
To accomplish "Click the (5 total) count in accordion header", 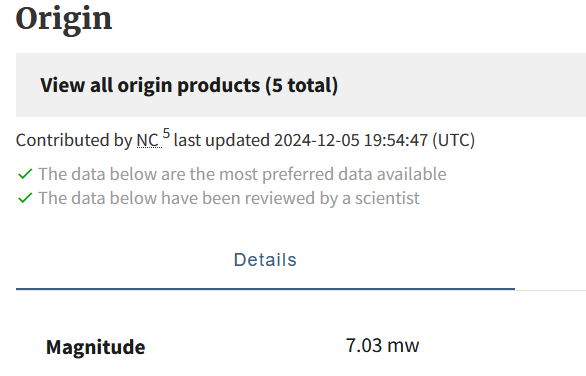I will click(x=302, y=85).
